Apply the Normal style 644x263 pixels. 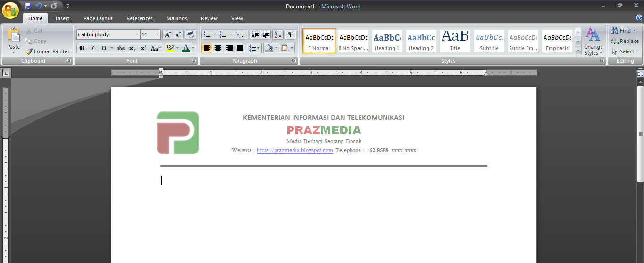pyautogui.click(x=319, y=41)
